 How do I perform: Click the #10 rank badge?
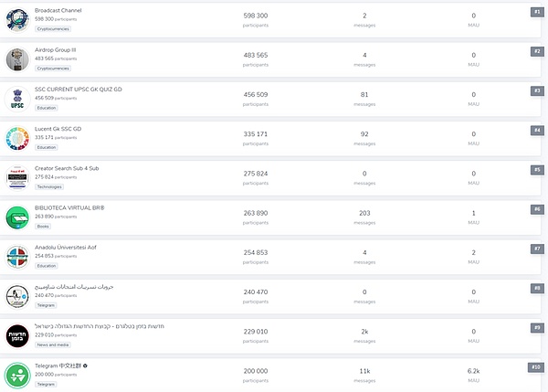(x=535, y=366)
